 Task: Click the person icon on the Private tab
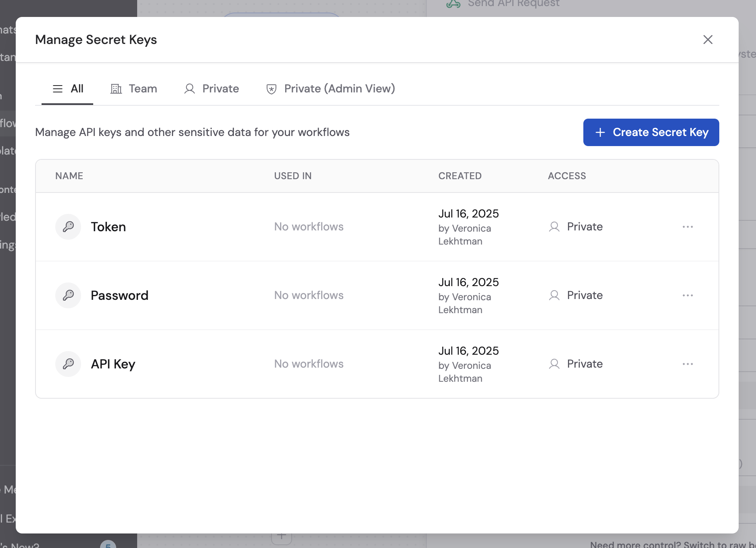pyautogui.click(x=189, y=88)
